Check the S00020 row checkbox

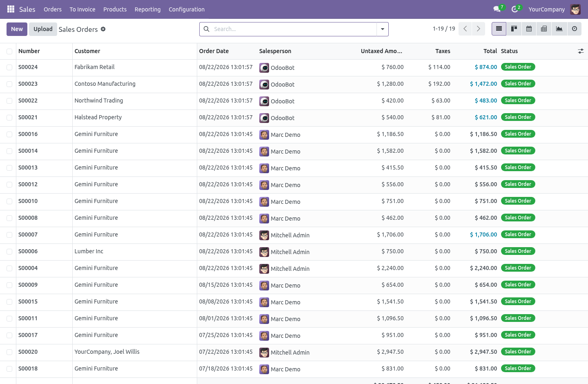click(x=9, y=352)
